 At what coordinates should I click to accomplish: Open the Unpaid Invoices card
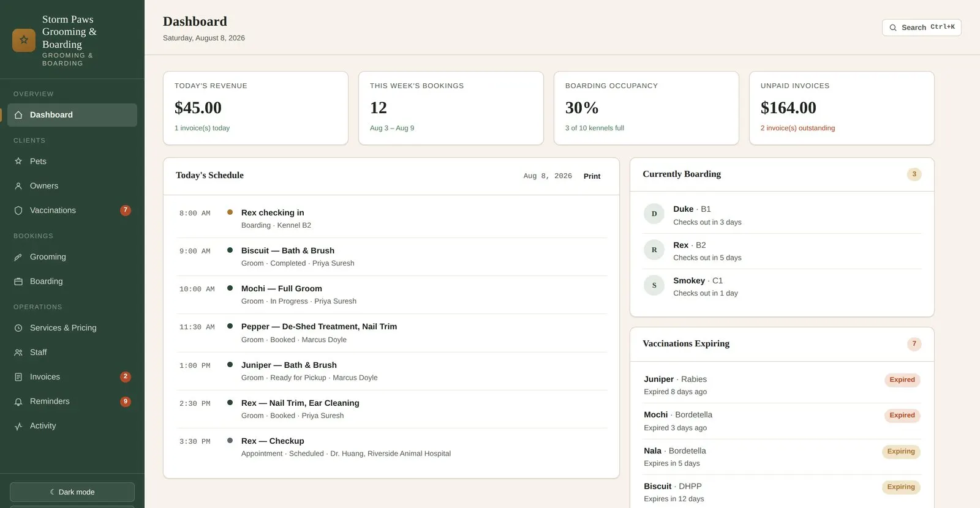[x=842, y=108]
